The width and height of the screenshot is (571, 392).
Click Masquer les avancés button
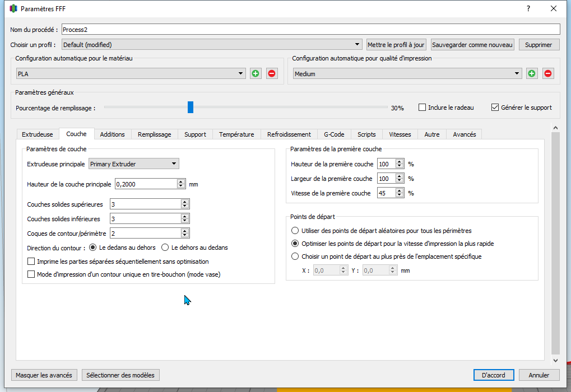44,375
